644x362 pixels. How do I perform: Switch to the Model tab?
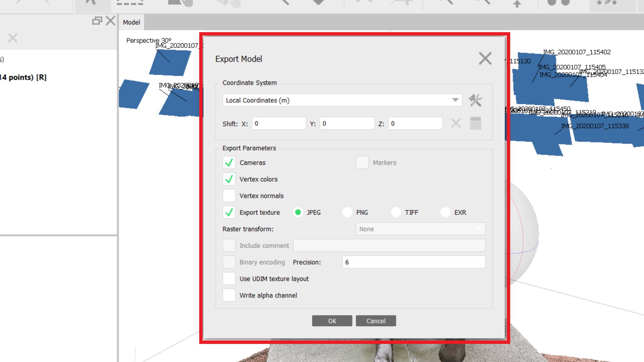point(131,22)
